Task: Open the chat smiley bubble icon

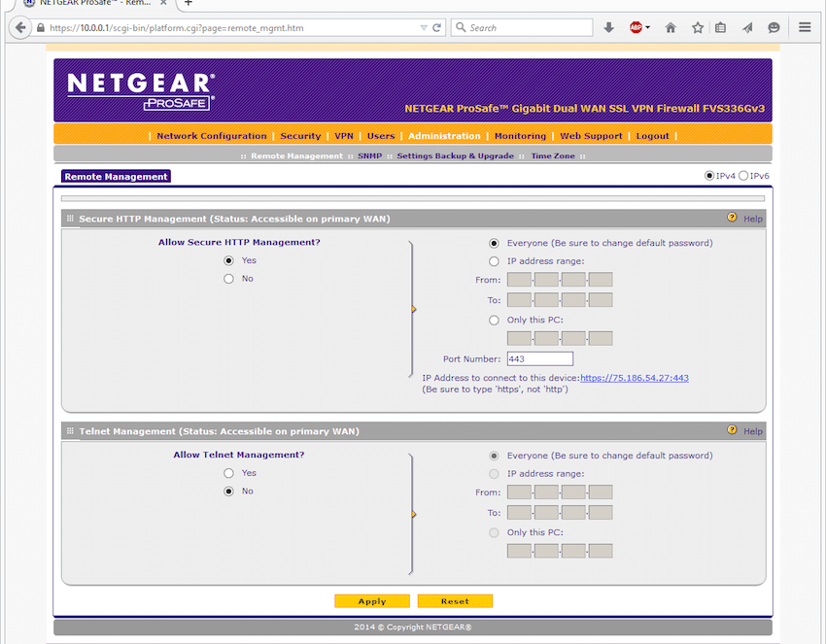Action: [x=774, y=27]
